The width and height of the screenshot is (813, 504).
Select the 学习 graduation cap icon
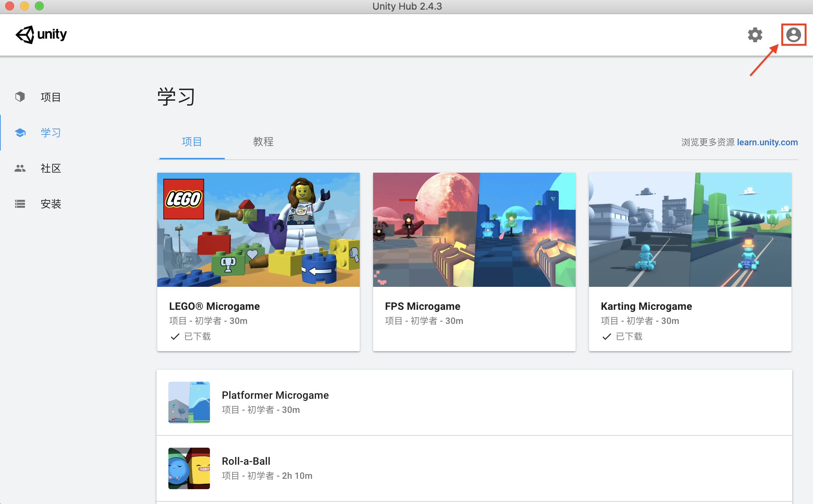20,132
